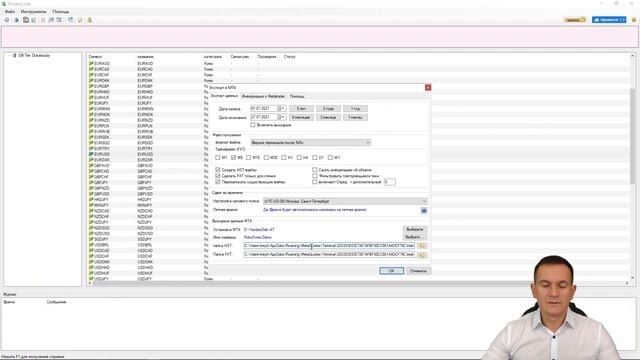The width and height of the screenshot is (640, 360).
Task: Click the FXT folder path field
Action: [329, 255]
